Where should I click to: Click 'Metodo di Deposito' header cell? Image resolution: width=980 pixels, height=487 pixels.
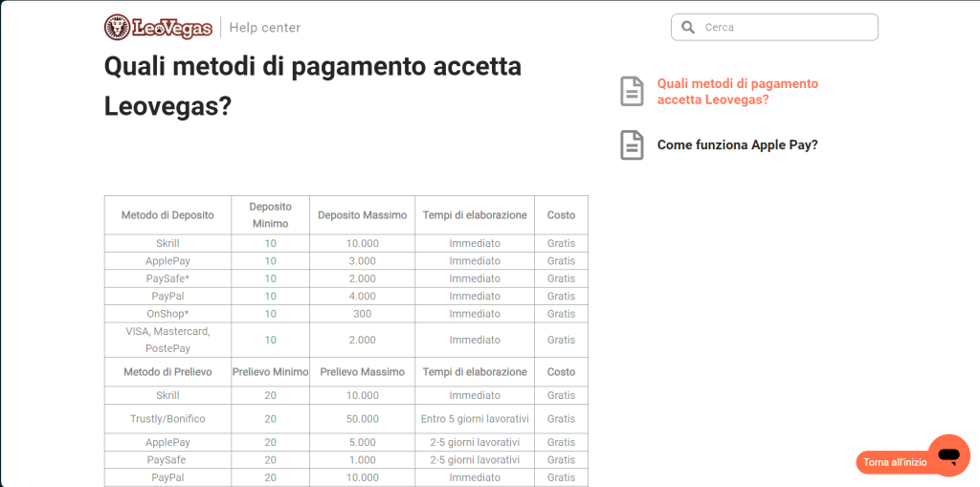[167, 215]
